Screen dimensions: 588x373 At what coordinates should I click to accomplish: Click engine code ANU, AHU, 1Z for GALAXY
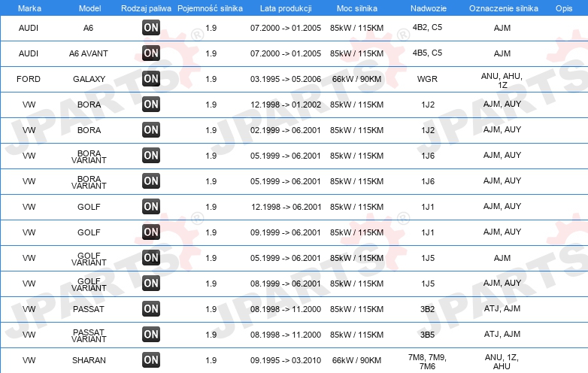click(x=502, y=80)
